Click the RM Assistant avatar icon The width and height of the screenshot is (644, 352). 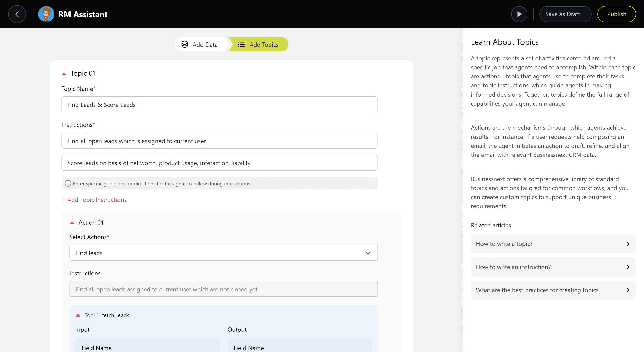point(46,14)
